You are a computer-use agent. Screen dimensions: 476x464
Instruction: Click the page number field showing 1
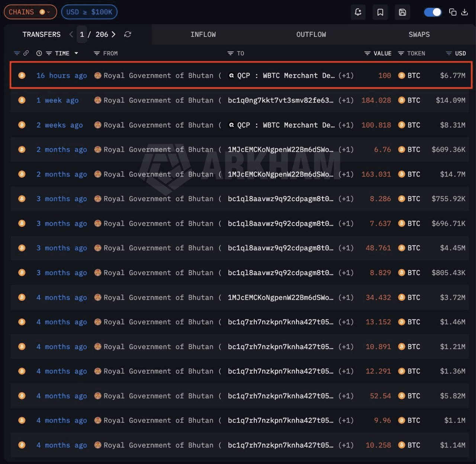tap(82, 34)
